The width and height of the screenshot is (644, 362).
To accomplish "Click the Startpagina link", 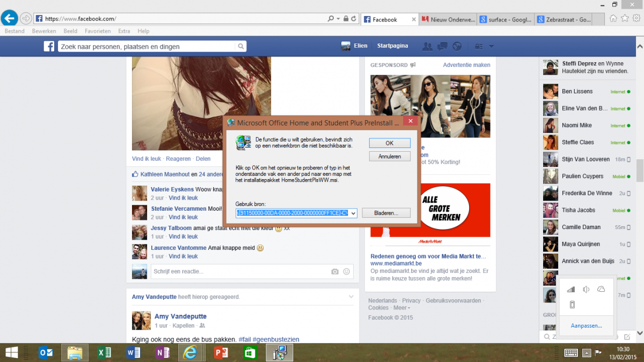I will pos(392,46).
